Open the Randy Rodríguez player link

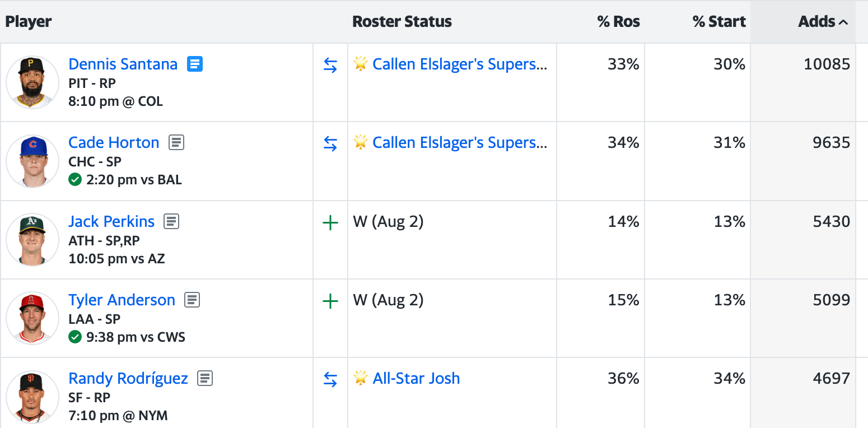pyautogui.click(x=128, y=378)
